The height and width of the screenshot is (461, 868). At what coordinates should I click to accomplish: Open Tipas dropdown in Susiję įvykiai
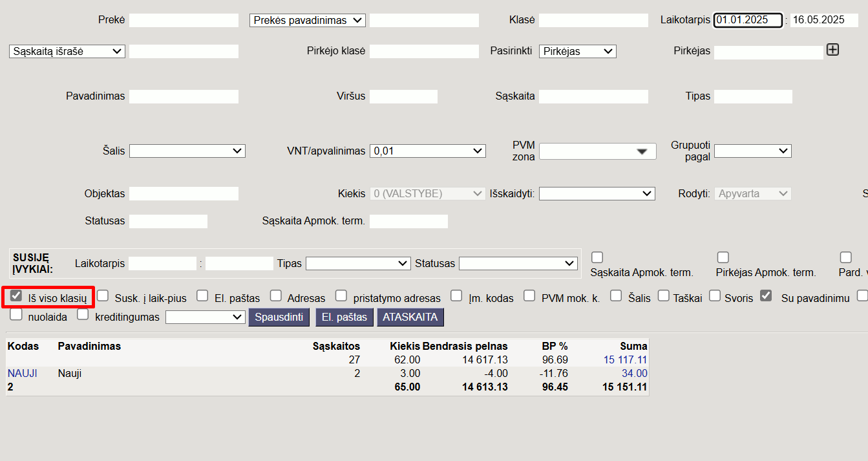[x=358, y=263]
